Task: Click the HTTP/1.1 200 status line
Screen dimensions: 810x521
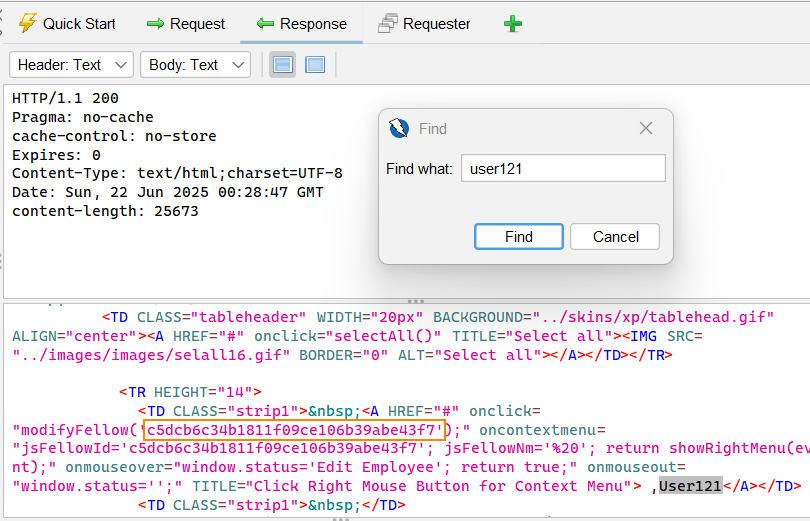Action: click(65, 98)
